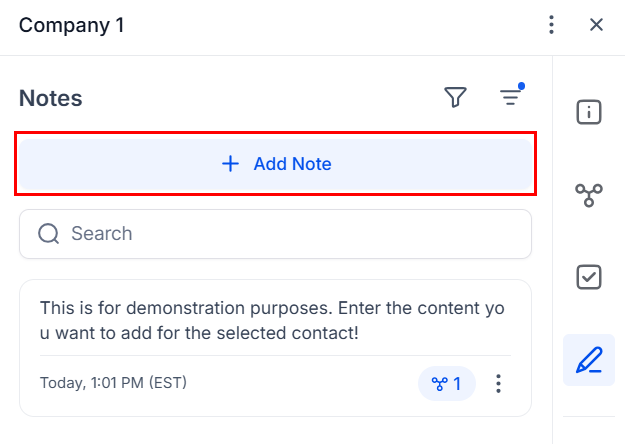Open the Company 1 three-dot menu
The width and height of the screenshot is (625, 444).
point(551,25)
